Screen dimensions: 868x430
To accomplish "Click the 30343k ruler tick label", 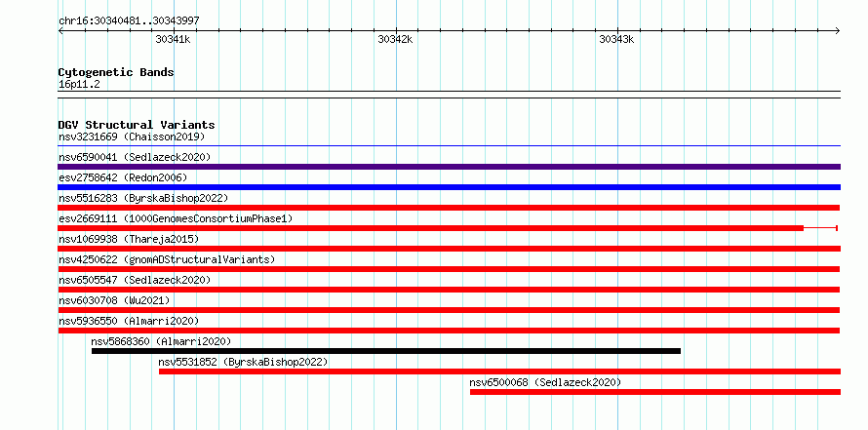I will point(616,39).
